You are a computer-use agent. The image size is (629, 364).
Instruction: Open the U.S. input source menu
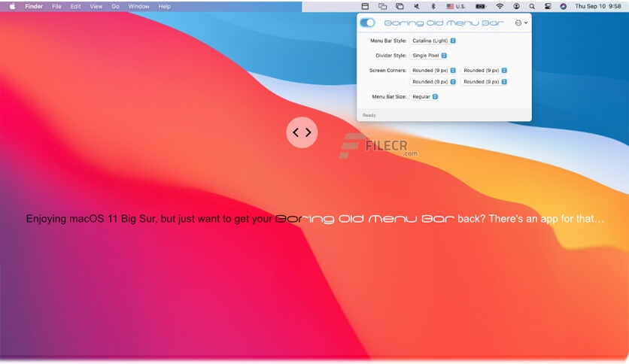[x=456, y=7]
